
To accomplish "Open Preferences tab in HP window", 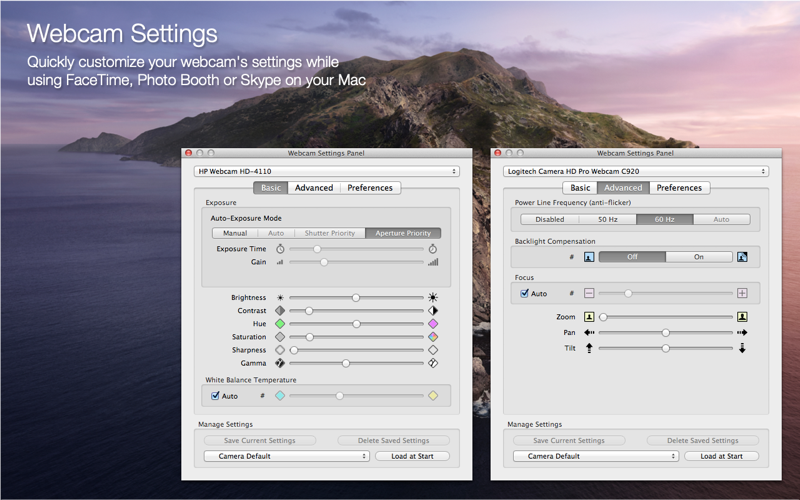I will pyautogui.click(x=370, y=188).
